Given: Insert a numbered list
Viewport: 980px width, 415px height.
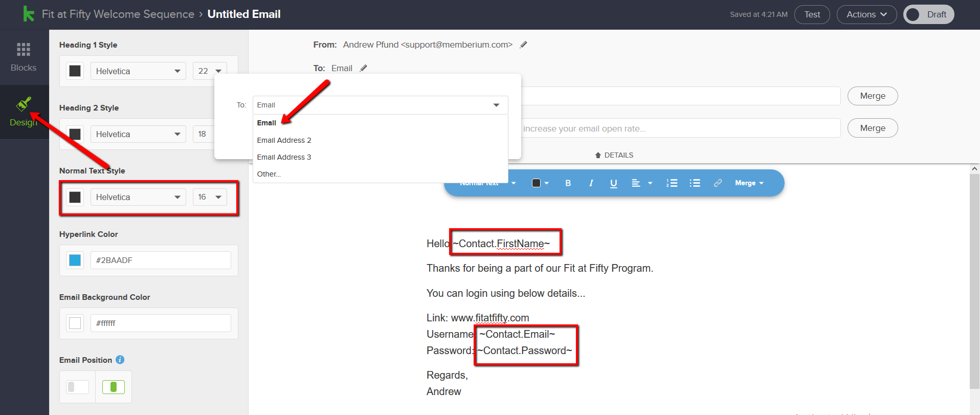Looking at the screenshot, I should (x=672, y=183).
